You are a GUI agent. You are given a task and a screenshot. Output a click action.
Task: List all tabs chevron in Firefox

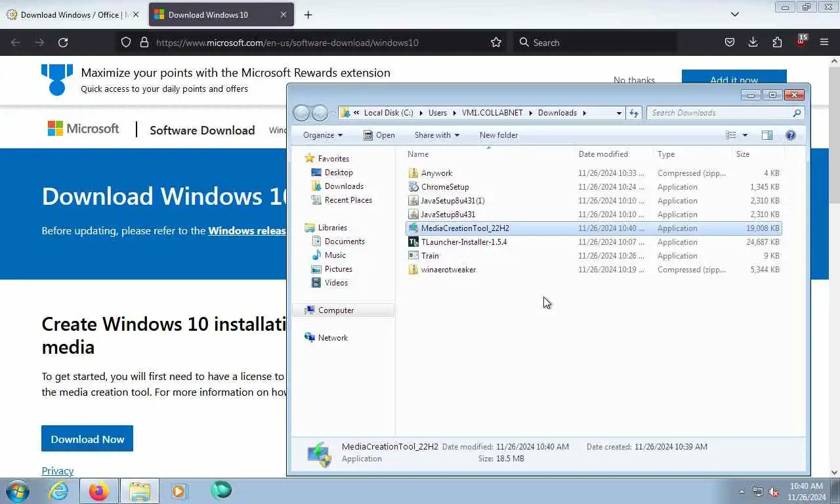735,14
